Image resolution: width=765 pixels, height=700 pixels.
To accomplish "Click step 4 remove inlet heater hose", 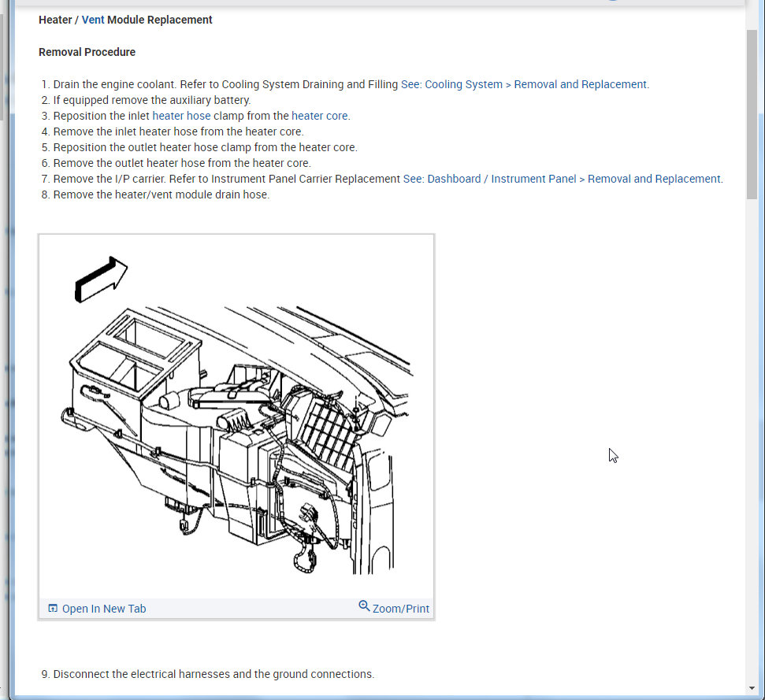I will 178,131.
